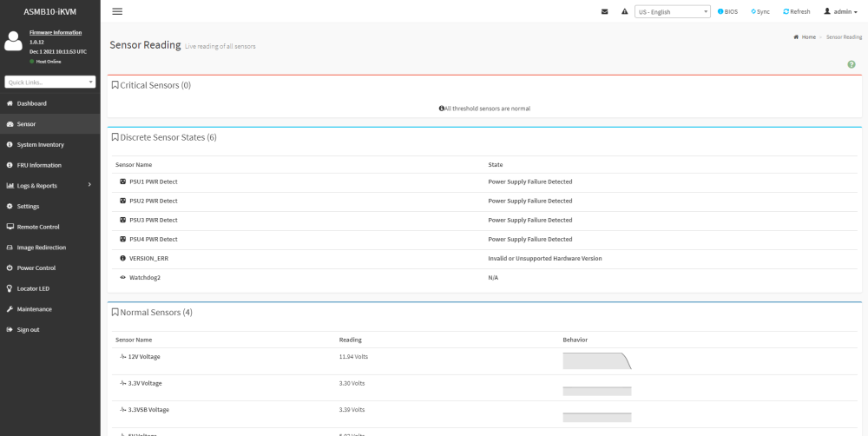The width and height of the screenshot is (868, 436).
Task: Click the Watchdog2 eye icon
Action: click(x=123, y=278)
